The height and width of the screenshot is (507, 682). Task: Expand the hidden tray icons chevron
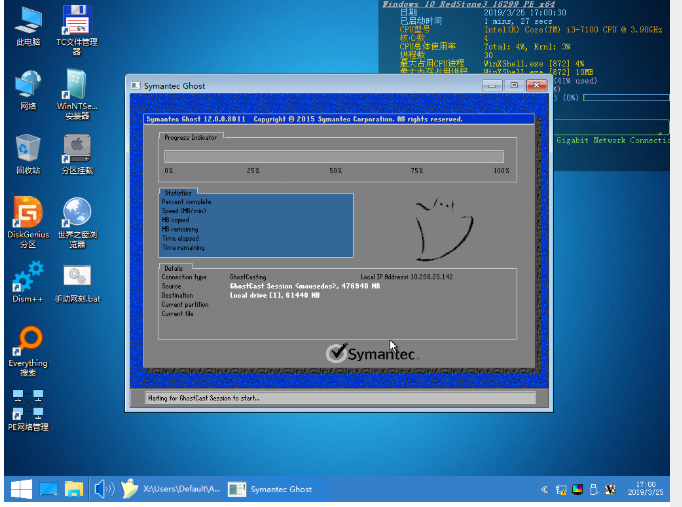point(544,490)
